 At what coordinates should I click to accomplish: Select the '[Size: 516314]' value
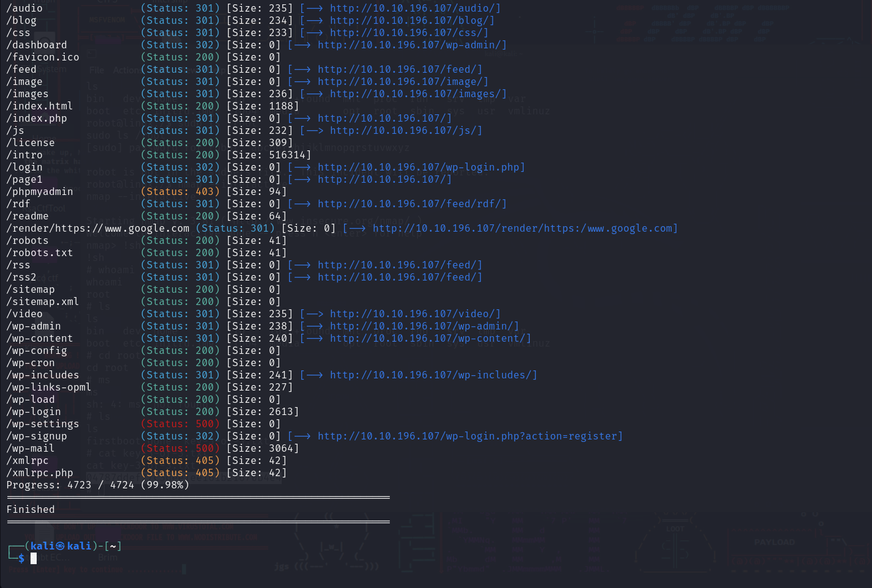click(x=269, y=155)
